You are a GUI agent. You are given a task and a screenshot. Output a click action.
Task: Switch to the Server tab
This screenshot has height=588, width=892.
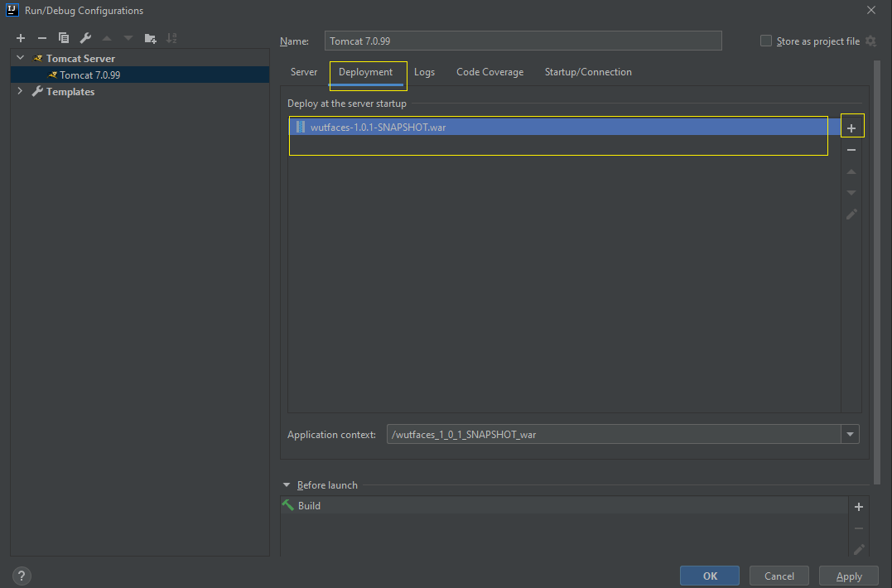click(x=304, y=73)
